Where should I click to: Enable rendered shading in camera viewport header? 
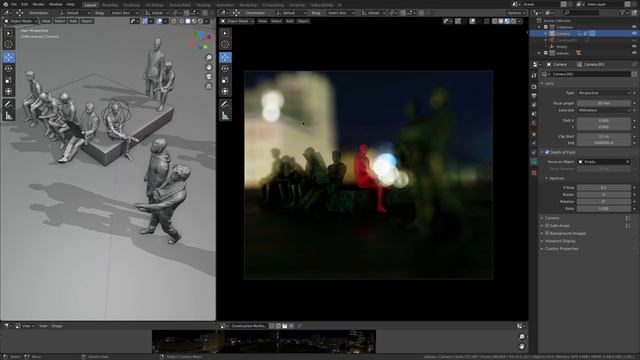coord(513,21)
